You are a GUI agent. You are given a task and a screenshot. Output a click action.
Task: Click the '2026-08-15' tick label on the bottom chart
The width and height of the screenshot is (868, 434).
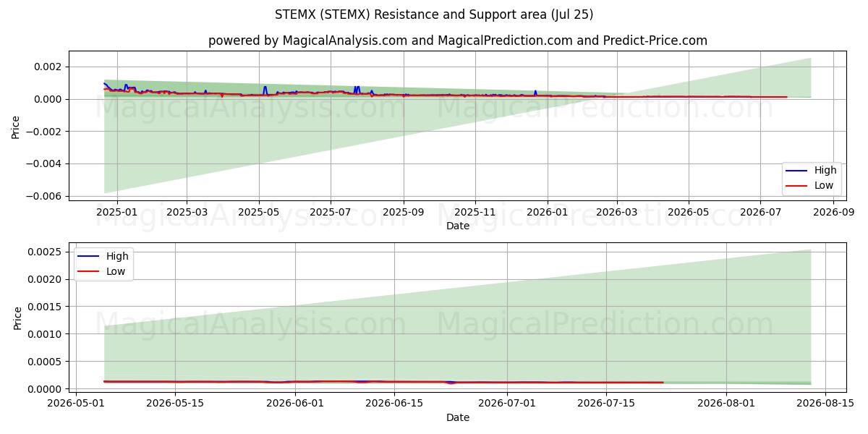click(825, 405)
